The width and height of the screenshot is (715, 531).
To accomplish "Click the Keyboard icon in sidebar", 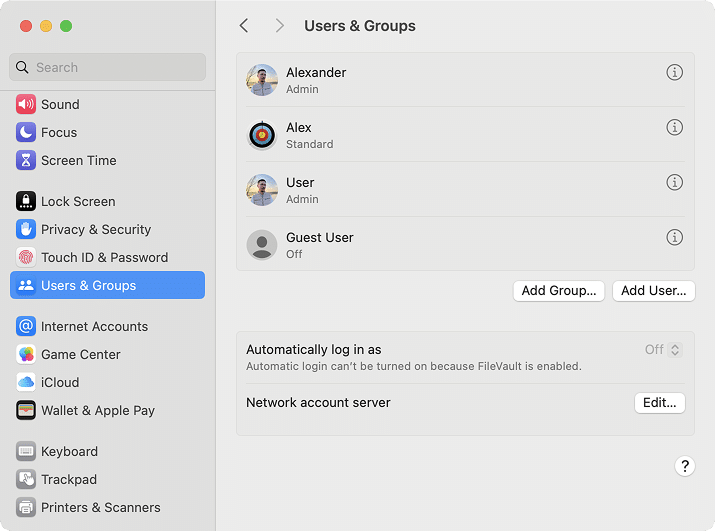I will coord(26,451).
